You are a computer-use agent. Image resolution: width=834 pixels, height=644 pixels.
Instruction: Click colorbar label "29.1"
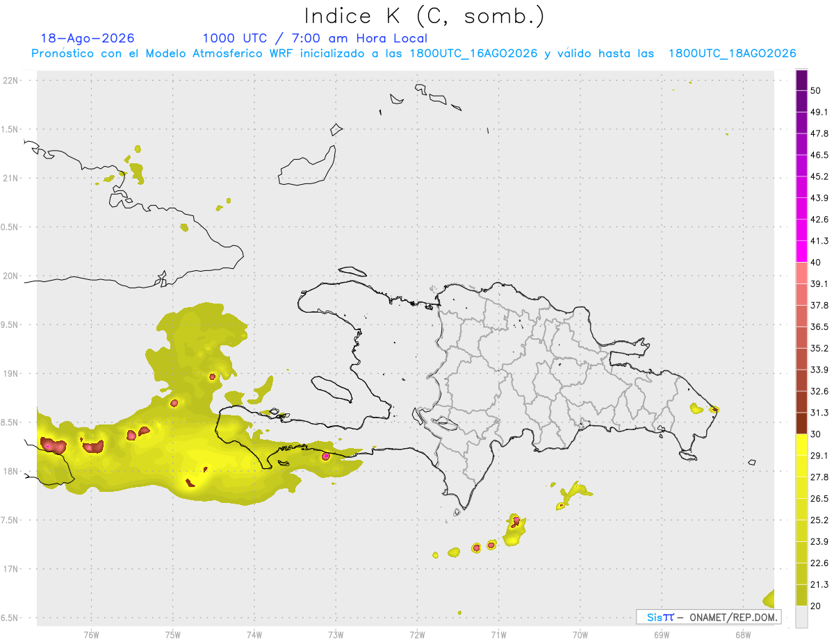[819, 456]
